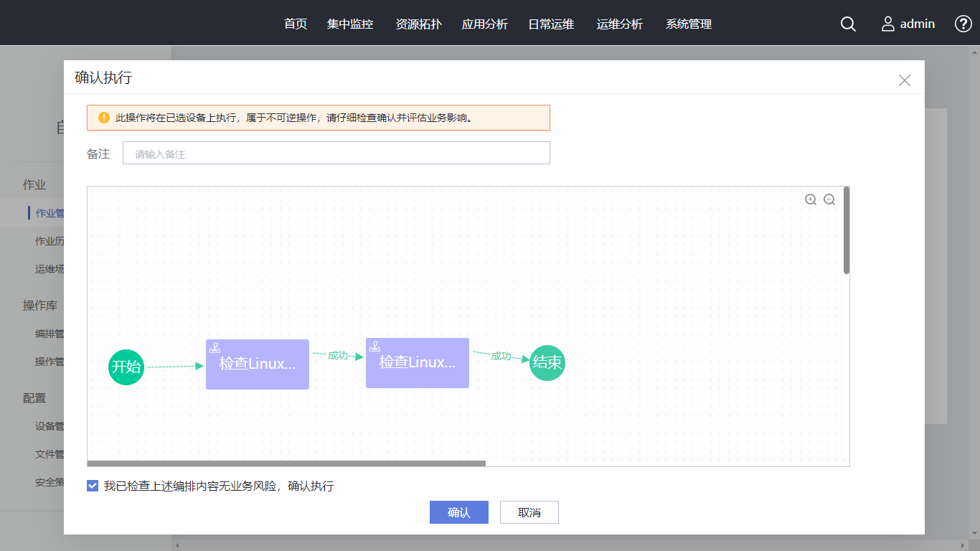Click the second 检查Linux task node

pyautogui.click(x=418, y=363)
